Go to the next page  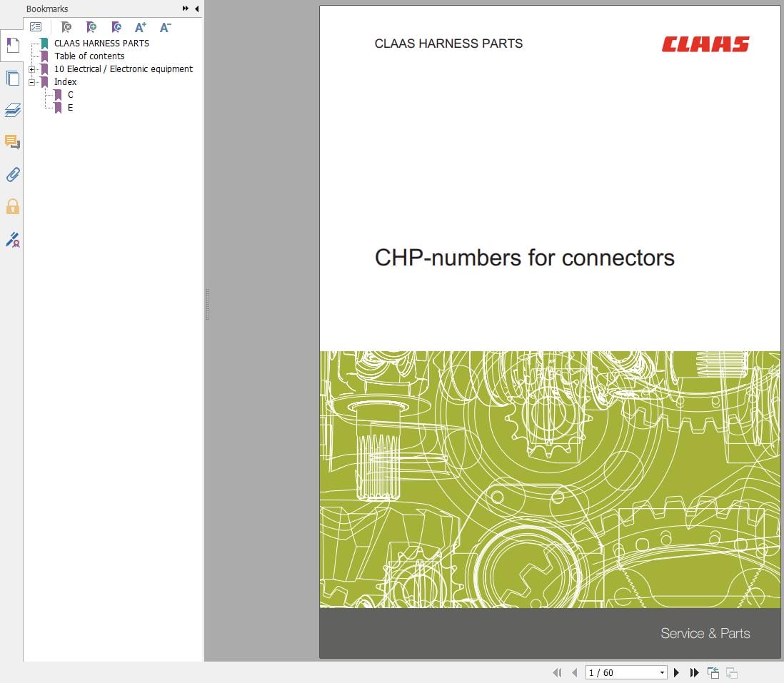point(676,672)
